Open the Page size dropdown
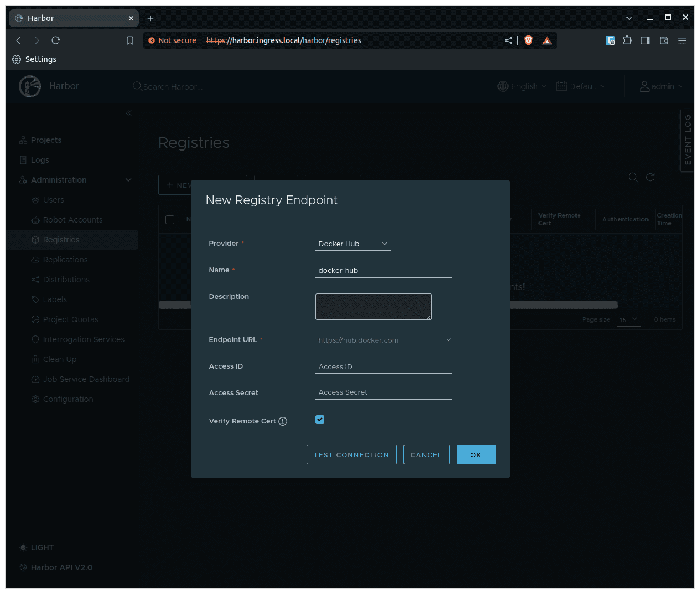Screen dimensions: 700x594 click(629, 319)
